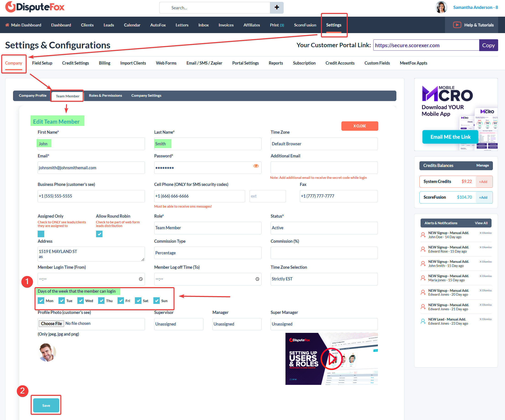
Task: Show password with the eye icon
Action: pyautogui.click(x=256, y=166)
